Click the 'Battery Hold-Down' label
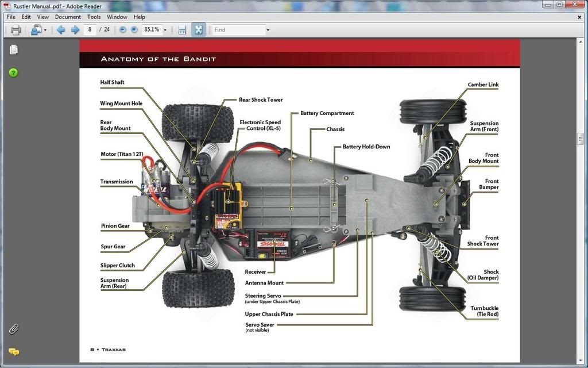The height and width of the screenshot is (368, 588). (366, 147)
